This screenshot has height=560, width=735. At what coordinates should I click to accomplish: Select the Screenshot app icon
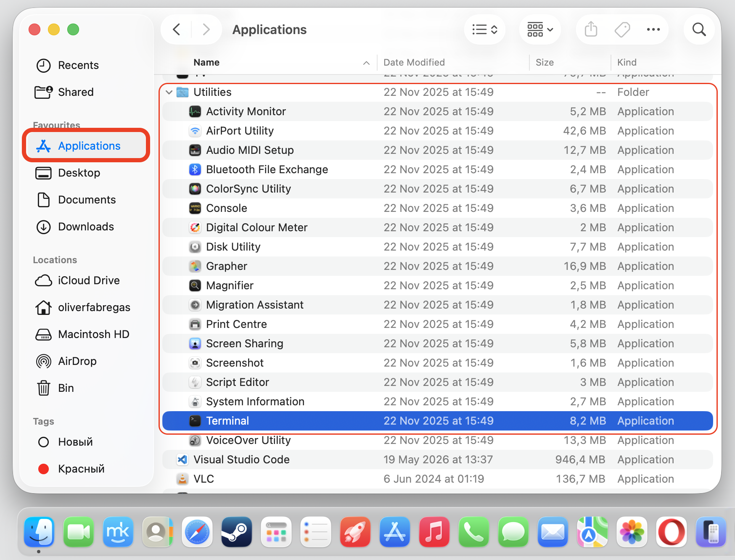coord(195,363)
